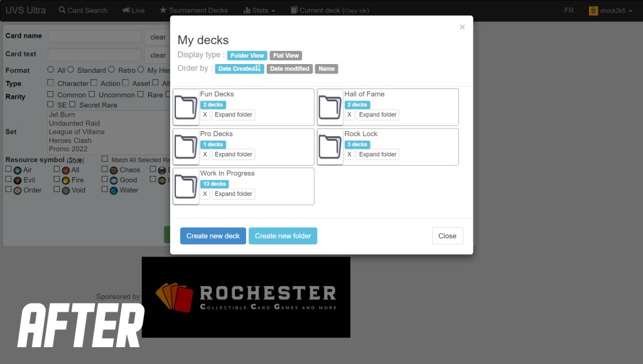Sort decks by Name
Image resolution: width=643 pixels, height=364 pixels.
326,69
